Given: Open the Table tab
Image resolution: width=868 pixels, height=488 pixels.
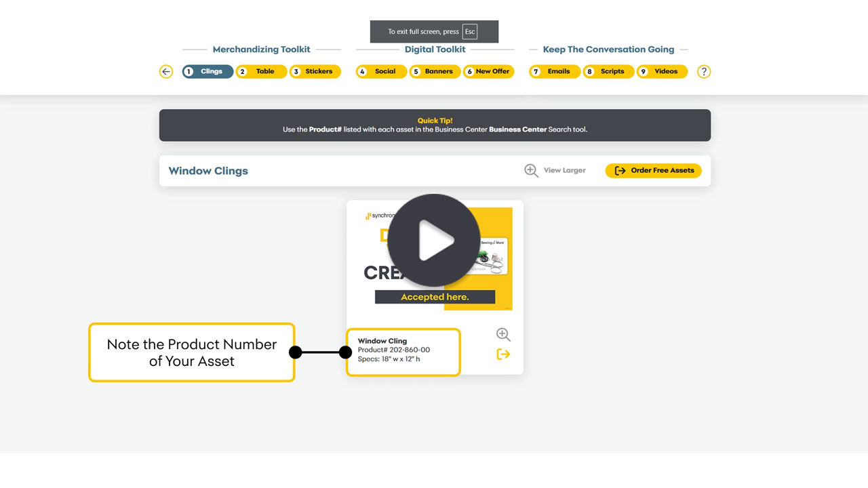Looking at the screenshot, I should 262,72.
